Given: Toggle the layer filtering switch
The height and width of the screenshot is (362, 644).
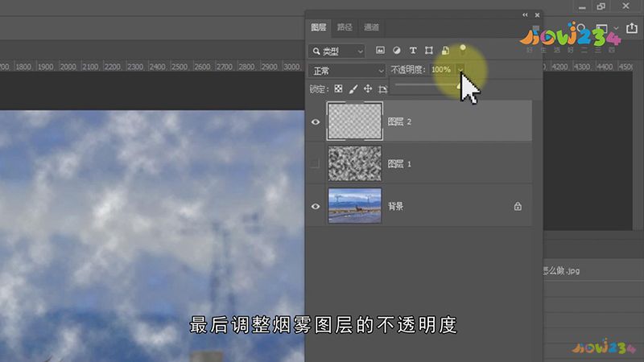Looking at the screenshot, I should pyautogui.click(x=463, y=50).
